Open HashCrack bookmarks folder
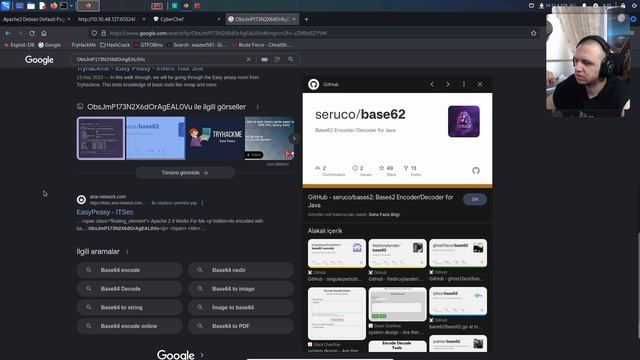The height and width of the screenshot is (360, 640). (x=115, y=45)
